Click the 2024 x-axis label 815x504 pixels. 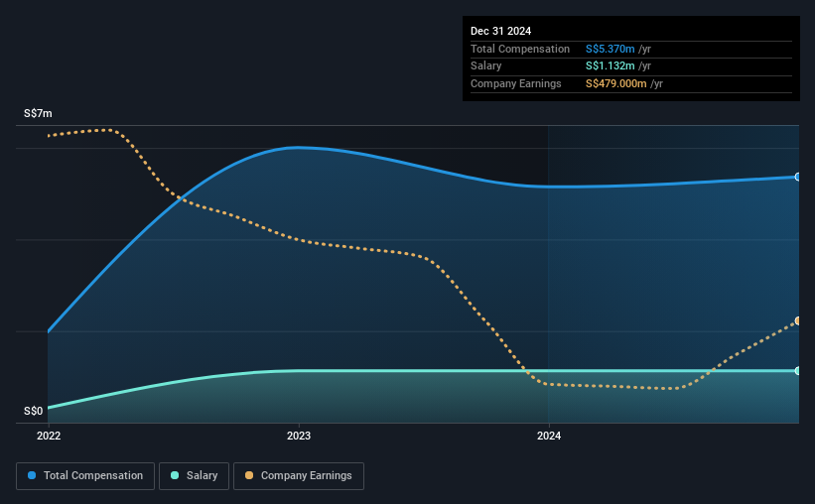pos(549,436)
